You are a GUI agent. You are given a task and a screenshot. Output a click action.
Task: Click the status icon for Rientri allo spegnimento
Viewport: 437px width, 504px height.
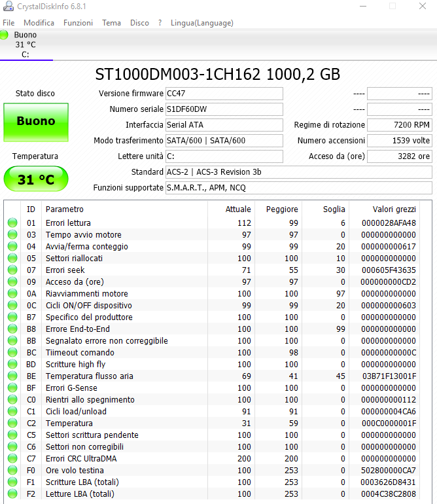click(x=12, y=399)
